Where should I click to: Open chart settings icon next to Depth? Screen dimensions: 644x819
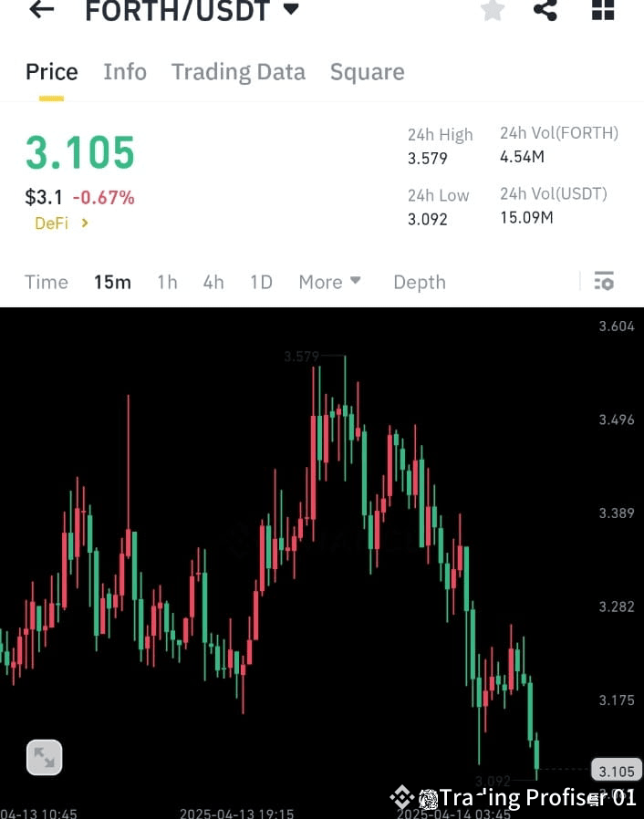click(x=604, y=282)
